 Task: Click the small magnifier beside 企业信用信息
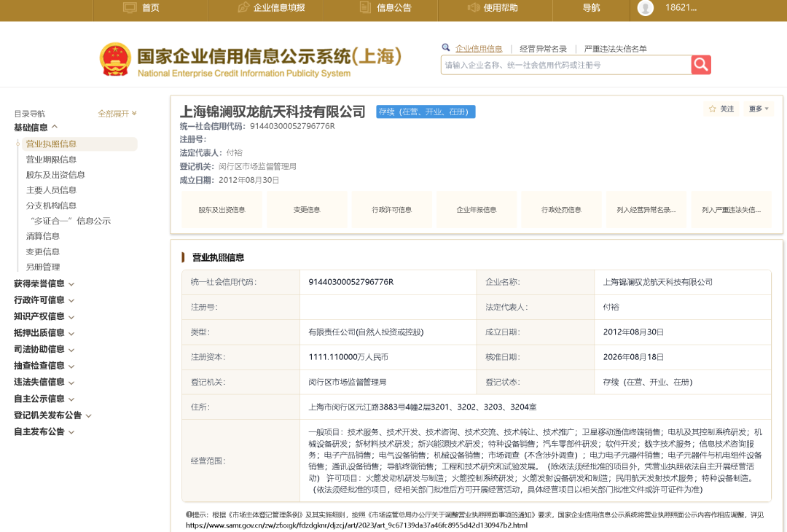446,47
